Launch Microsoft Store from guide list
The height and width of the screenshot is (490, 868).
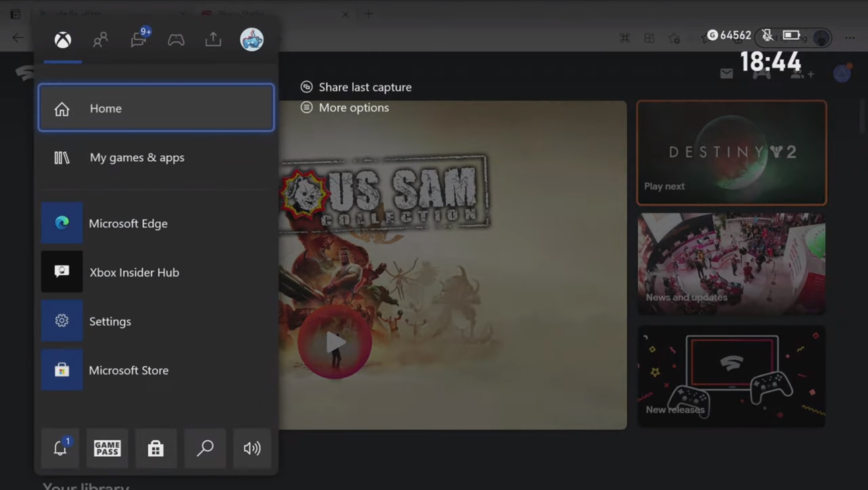click(x=156, y=370)
